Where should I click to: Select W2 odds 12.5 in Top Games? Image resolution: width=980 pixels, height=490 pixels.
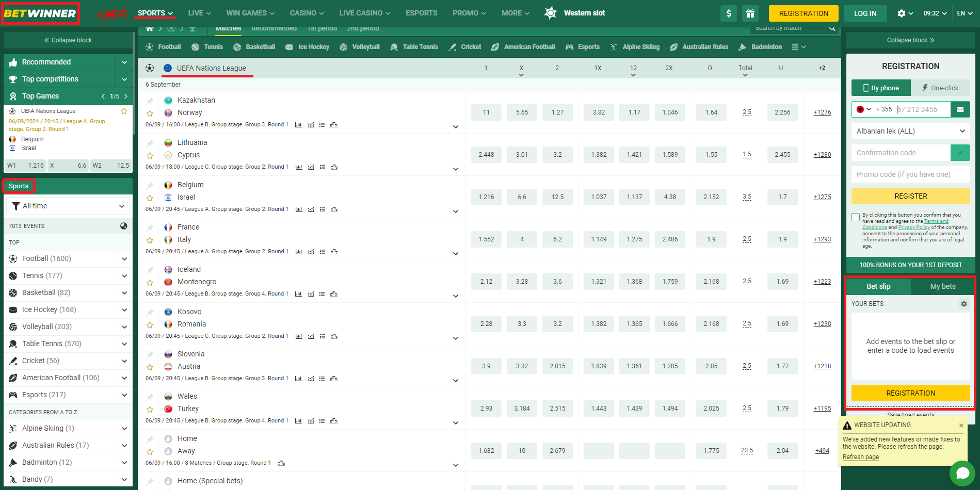[x=111, y=166]
